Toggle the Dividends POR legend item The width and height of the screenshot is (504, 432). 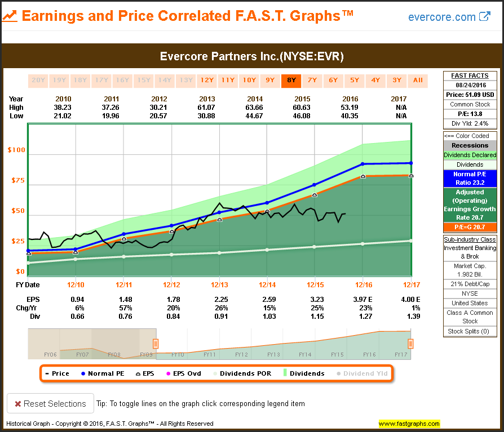(241, 373)
